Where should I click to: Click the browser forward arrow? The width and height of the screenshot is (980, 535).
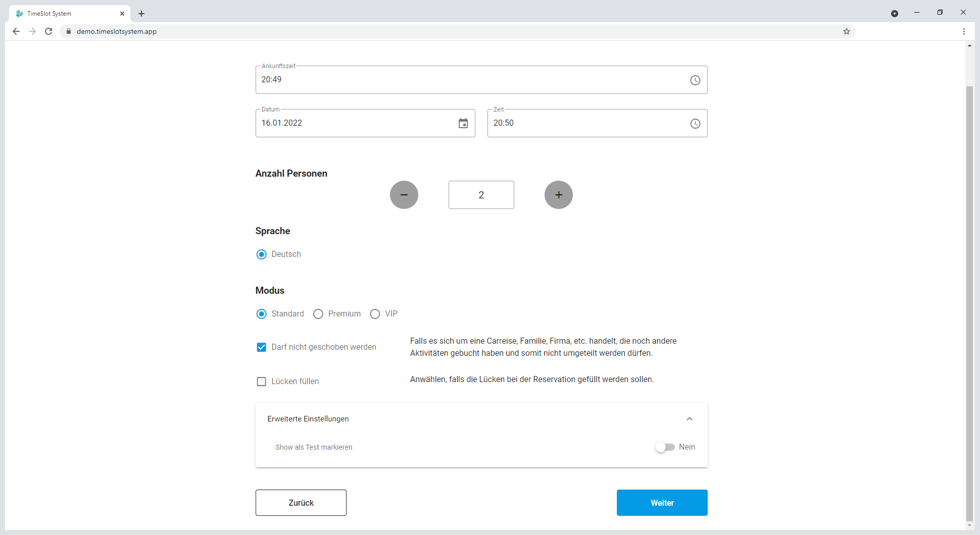32,31
